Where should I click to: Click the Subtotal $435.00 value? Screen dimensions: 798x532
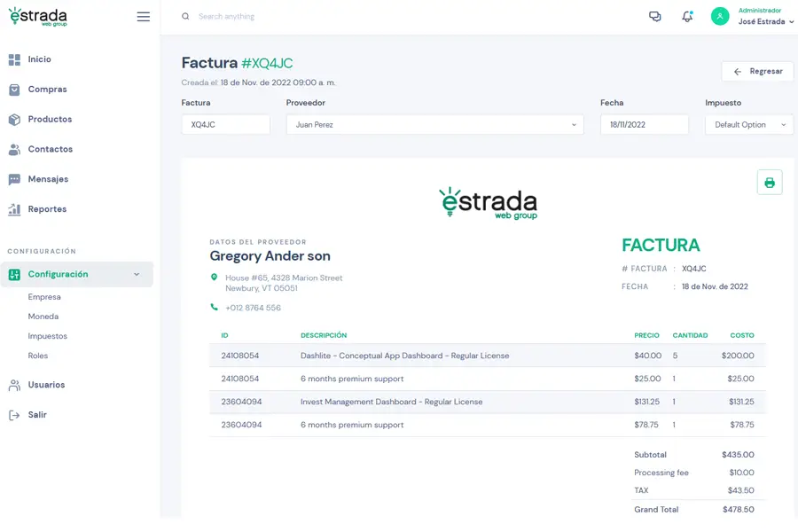pos(738,455)
